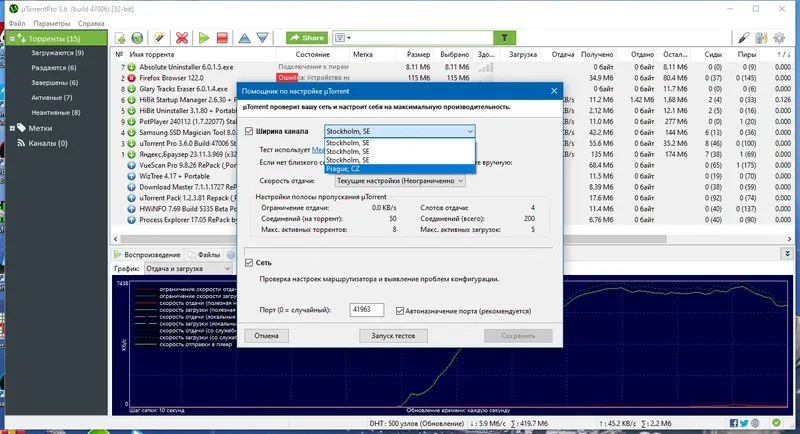Open the Параметры menu
800x434 pixels.
coord(52,23)
